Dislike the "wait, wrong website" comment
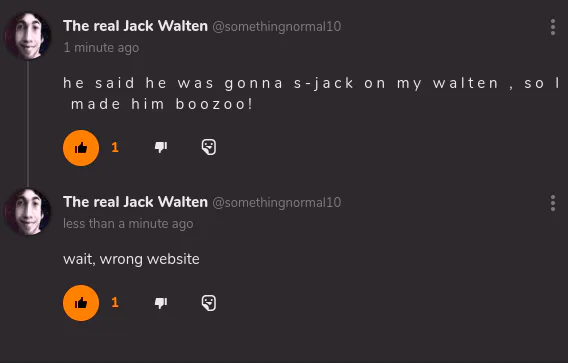568x363 pixels. [x=161, y=302]
